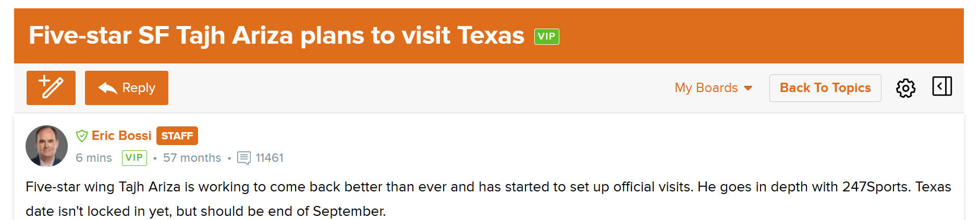Click the post body text mentioning 247Sports
This screenshot has height=220, width=980.
click(488, 199)
